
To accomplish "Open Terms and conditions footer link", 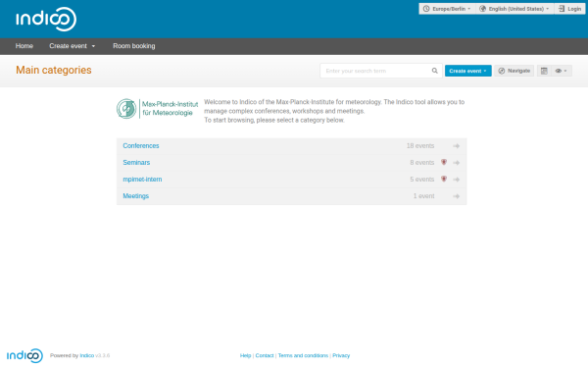I will 303,355.
